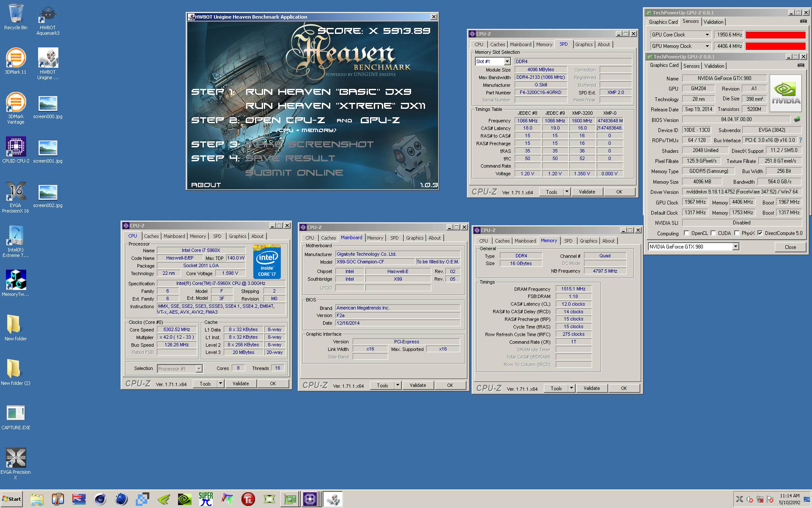
Task: Click Validate in CPU-Z SPD window
Action: (x=587, y=192)
